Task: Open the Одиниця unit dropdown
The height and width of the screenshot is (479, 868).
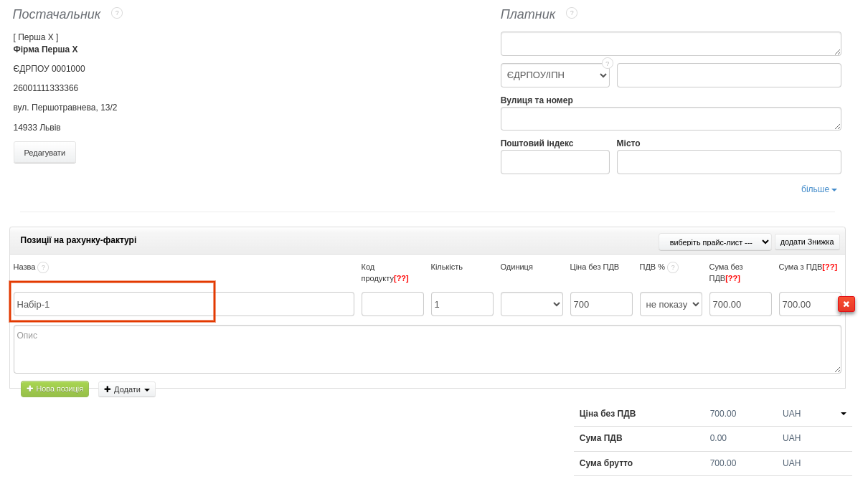Action: coord(532,304)
